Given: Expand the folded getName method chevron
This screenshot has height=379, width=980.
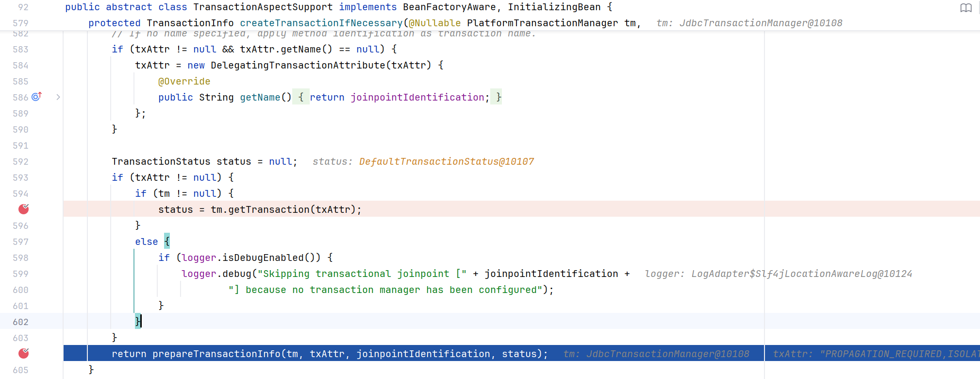Looking at the screenshot, I should point(58,97).
